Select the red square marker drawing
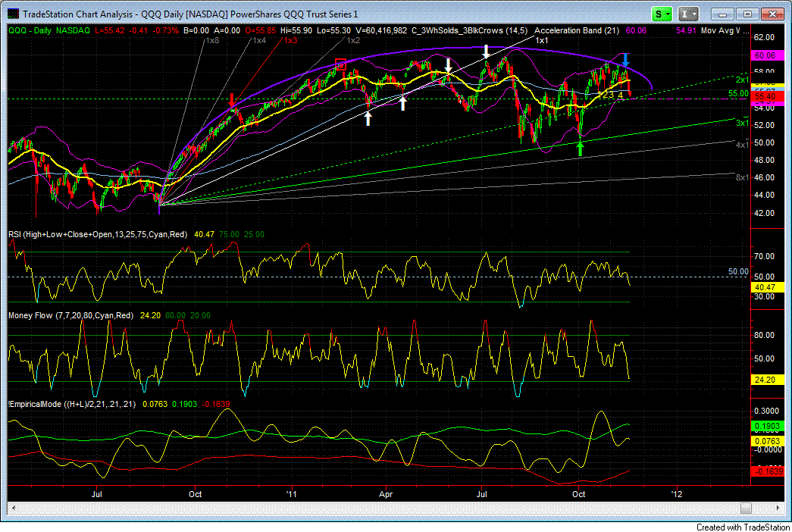This screenshot has height=532, width=792. (x=341, y=64)
